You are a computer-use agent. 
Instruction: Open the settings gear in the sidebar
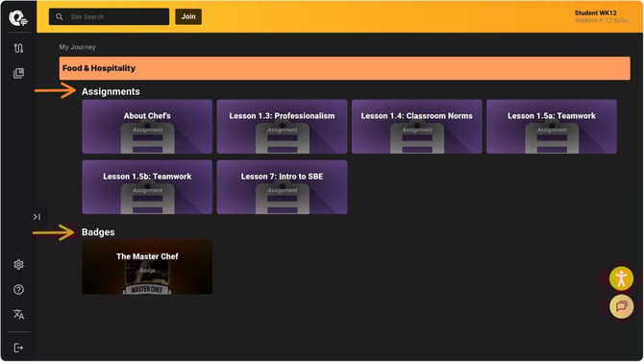click(x=18, y=264)
